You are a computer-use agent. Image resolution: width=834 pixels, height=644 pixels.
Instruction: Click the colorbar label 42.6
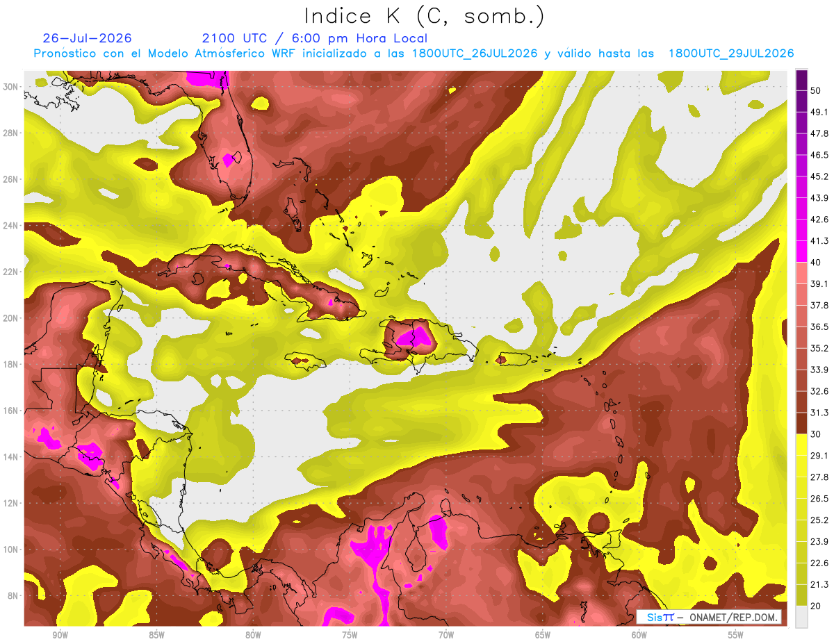(819, 220)
